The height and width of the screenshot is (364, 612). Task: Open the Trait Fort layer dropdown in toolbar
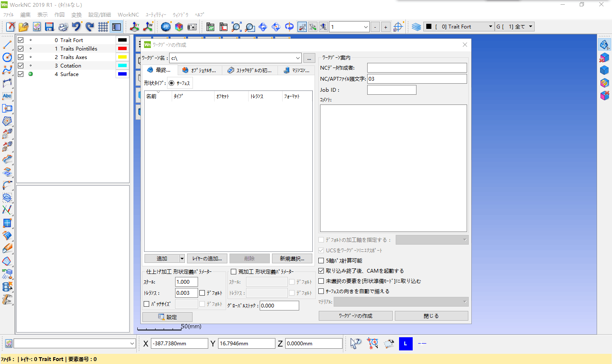490,26
